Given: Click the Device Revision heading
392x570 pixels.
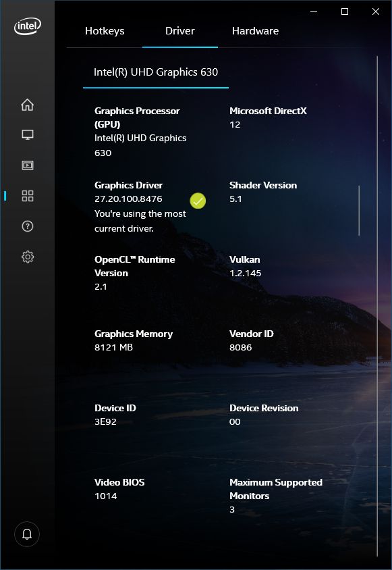Looking at the screenshot, I should click(x=264, y=408).
